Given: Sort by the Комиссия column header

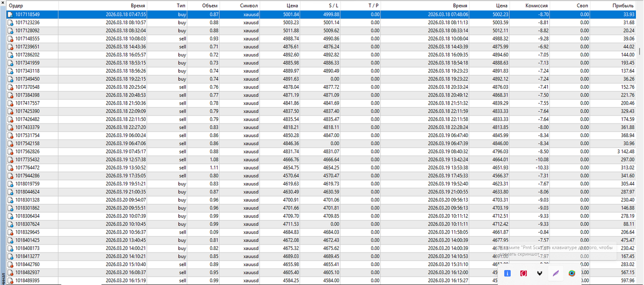Looking at the screenshot, I should pos(537,5).
